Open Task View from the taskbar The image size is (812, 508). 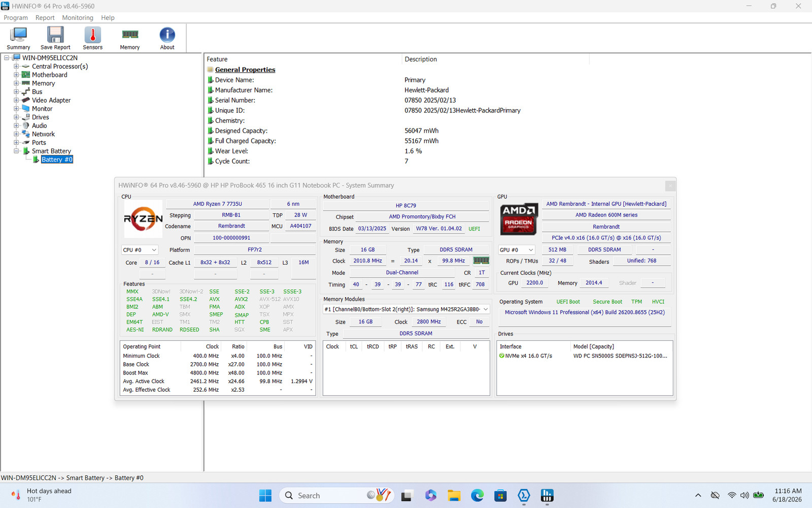[x=407, y=495]
